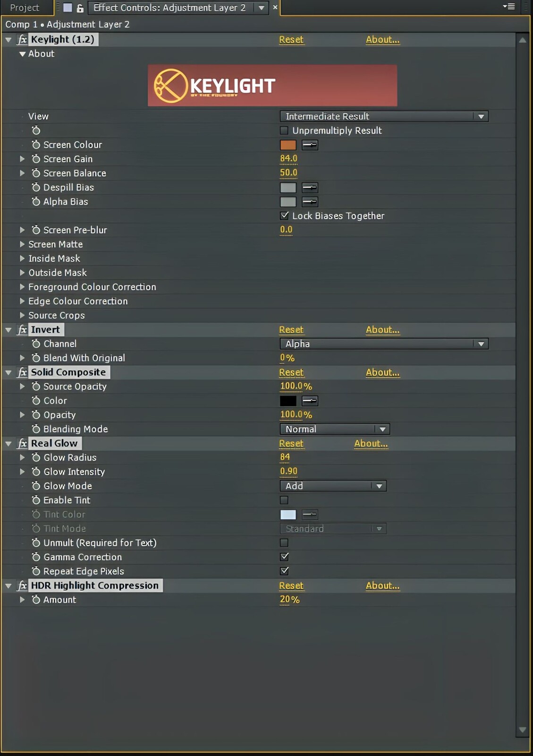This screenshot has height=756, width=533.
Task: Open the panel options menu icon
Action: [x=509, y=7]
